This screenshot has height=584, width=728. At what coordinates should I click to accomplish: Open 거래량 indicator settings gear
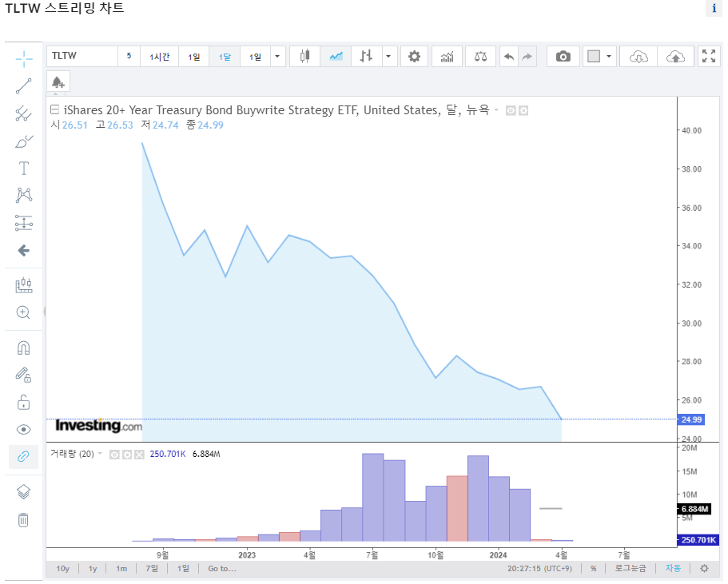pos(127,455)
